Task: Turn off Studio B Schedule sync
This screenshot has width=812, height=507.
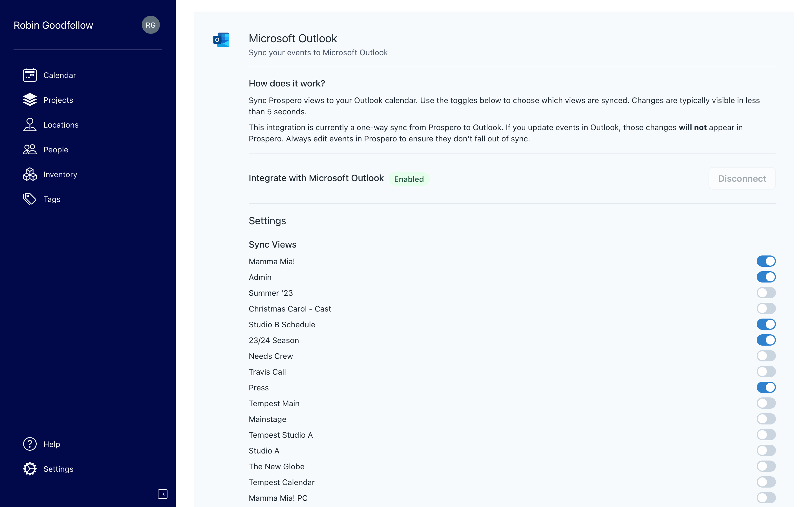Action: [766, 324]
